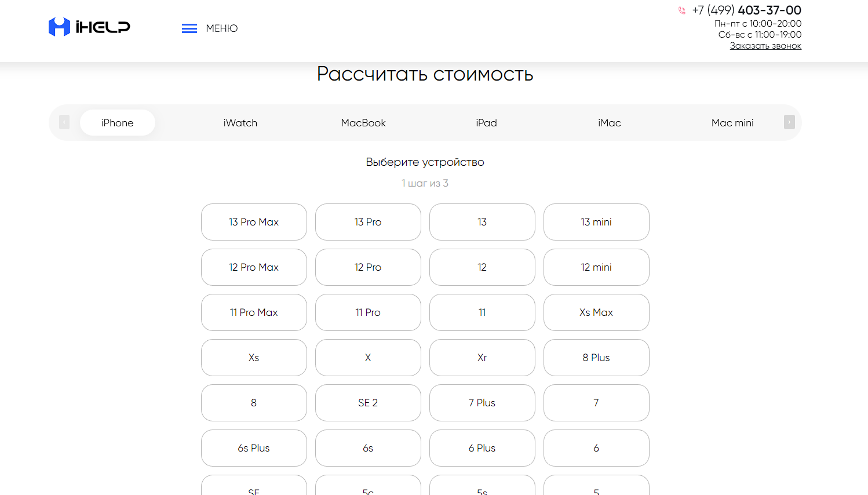Pick the 12 Pro Max model
The width and height of the screenshot is (868, 495).
[254, 267]
